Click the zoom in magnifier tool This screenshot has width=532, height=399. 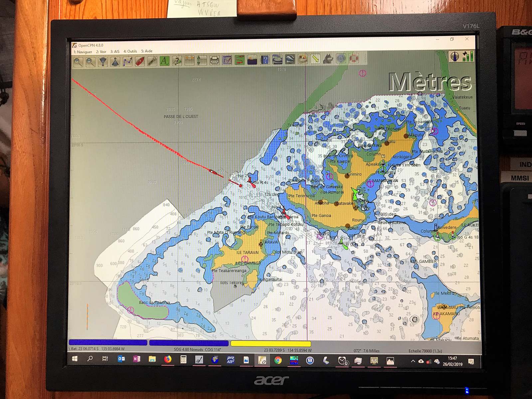point(78,62)
